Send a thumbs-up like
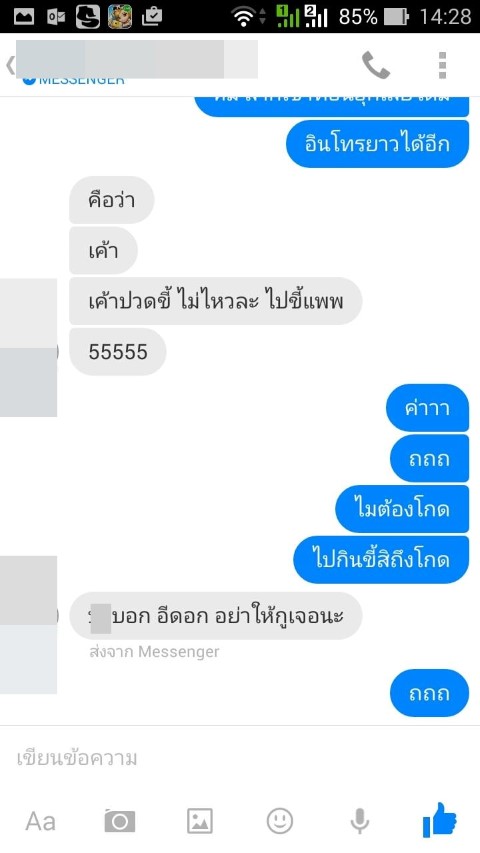The height and width of the screenshot is (853, 480). pos(440,820)
